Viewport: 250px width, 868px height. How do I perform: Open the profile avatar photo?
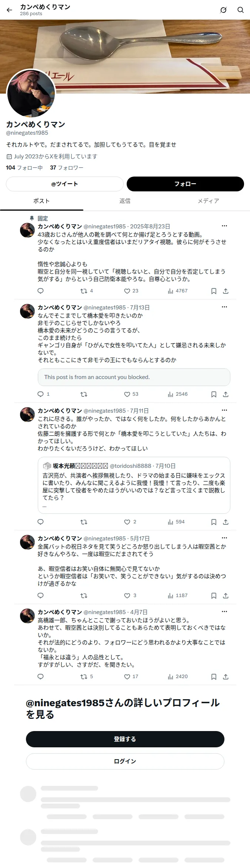[31, 93]
